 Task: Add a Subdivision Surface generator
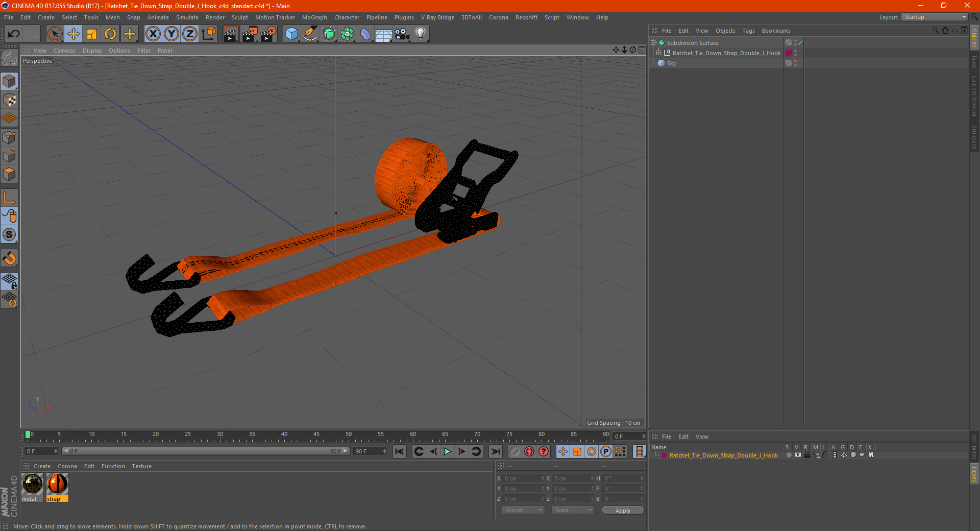[x=329, y=34]
